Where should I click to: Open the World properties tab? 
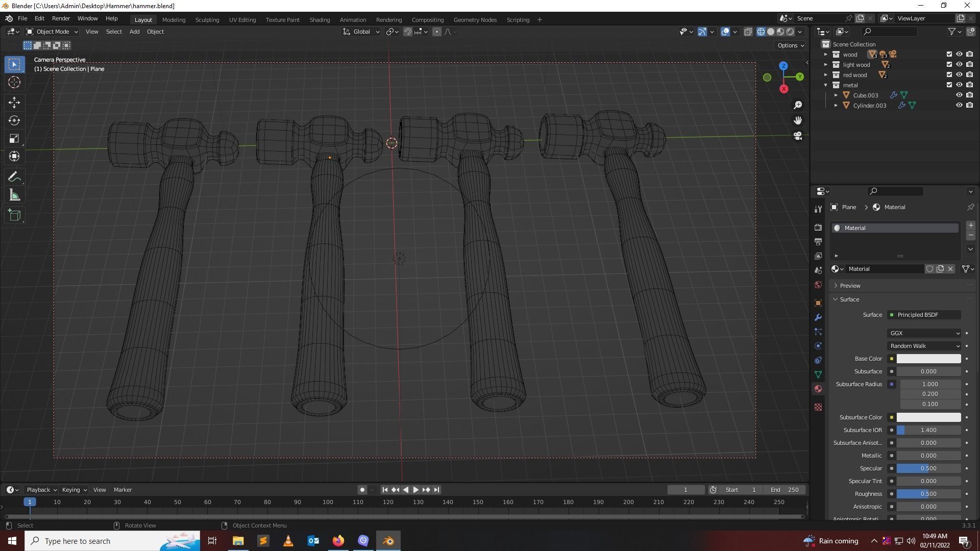pyautogui.click(x=818, y=285)
